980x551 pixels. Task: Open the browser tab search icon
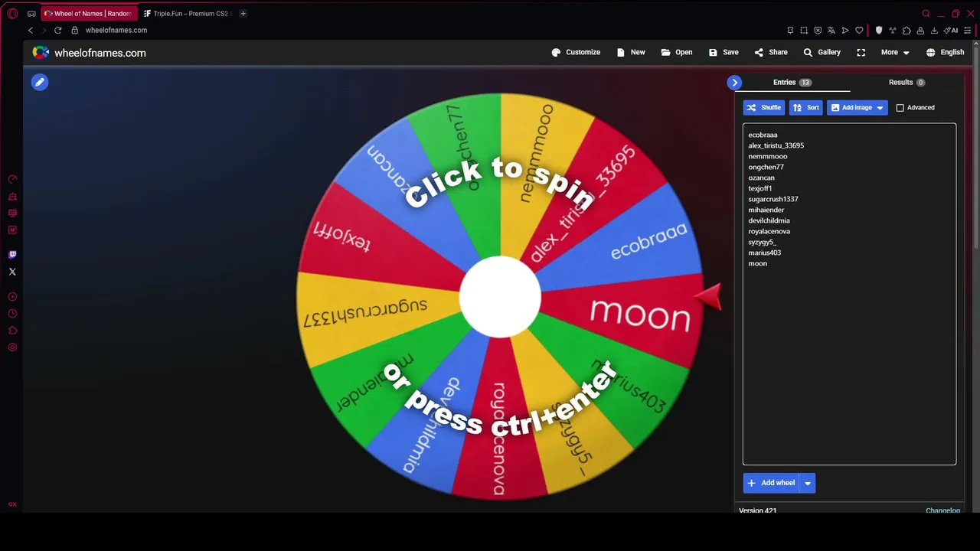point(926,13)
